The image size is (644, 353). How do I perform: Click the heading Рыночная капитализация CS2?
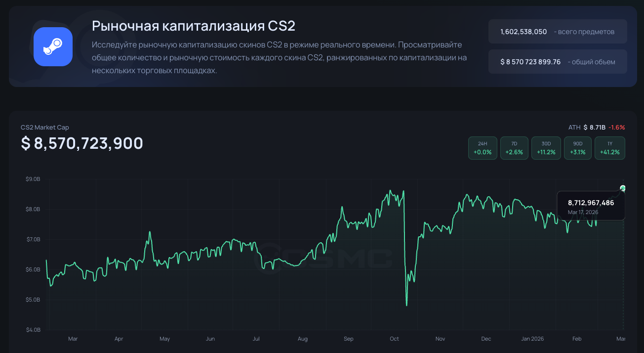click(x=193, y=25)
